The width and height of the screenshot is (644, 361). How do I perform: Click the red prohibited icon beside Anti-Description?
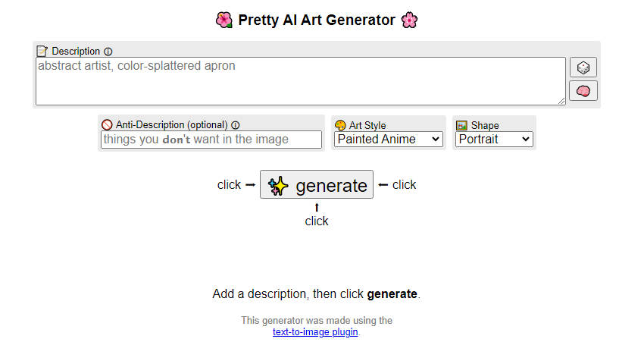(x=107, y=125)
